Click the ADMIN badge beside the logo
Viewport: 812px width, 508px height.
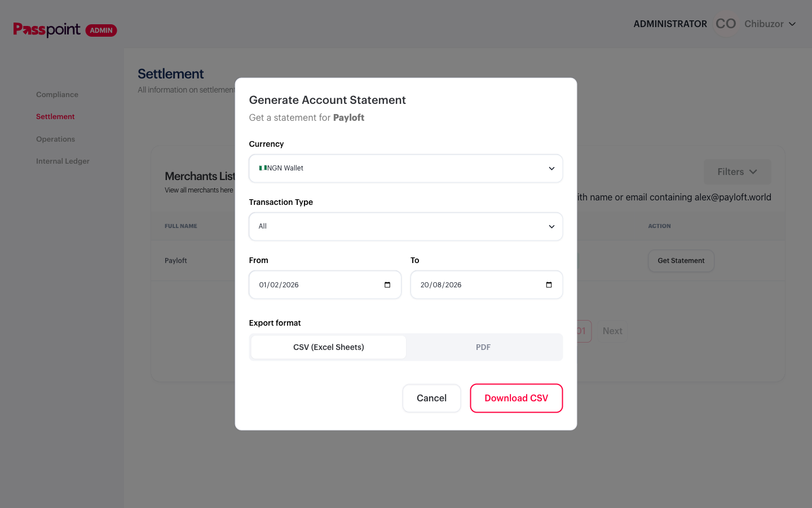[x=101, y=30]
